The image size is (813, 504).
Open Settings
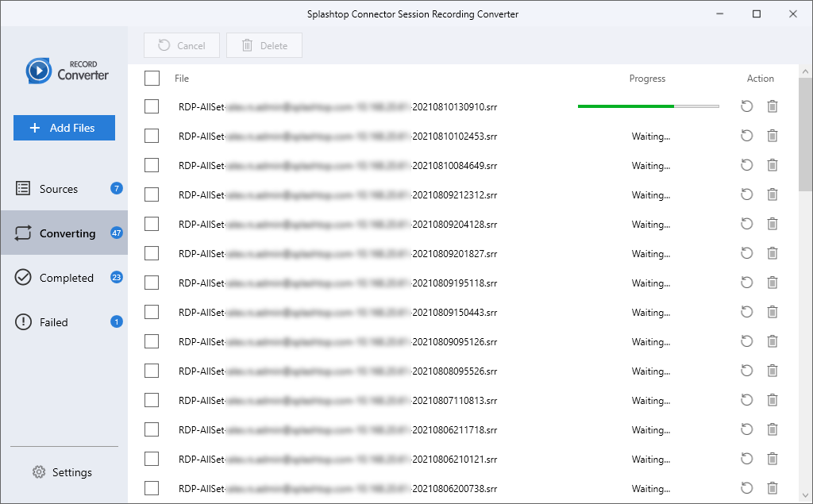pos(62,472)
